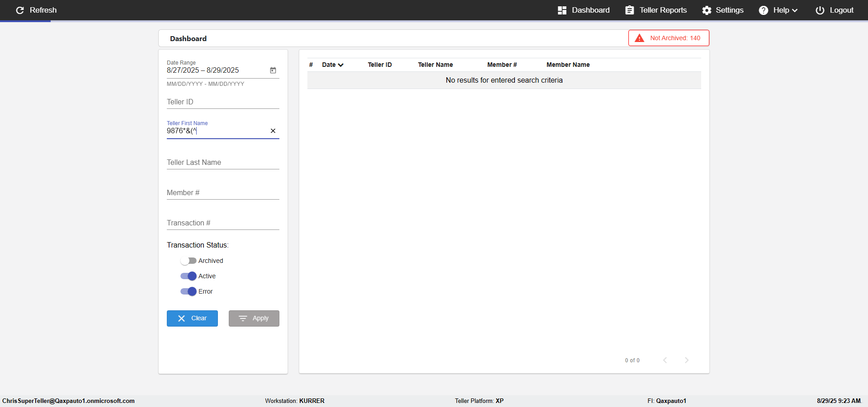Click the Member # column header
Viewport: 868px width, 407px height.
point(502,65)
